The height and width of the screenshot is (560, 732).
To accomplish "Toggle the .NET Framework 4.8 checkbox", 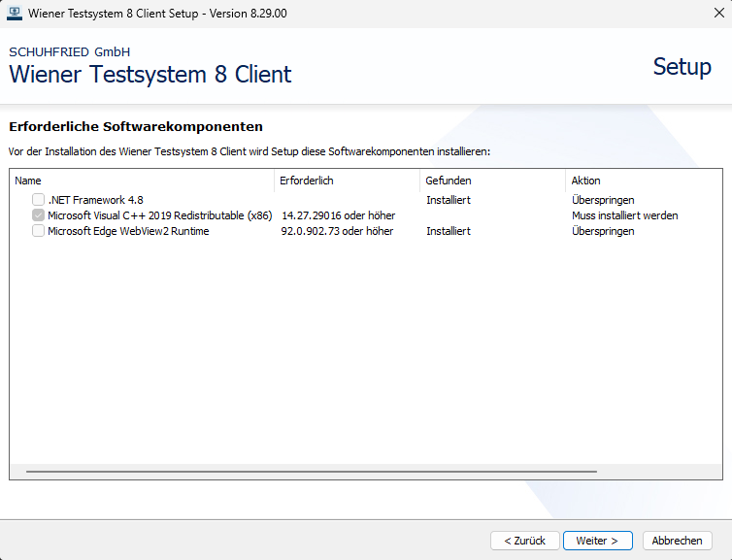I will coord(38,200).
